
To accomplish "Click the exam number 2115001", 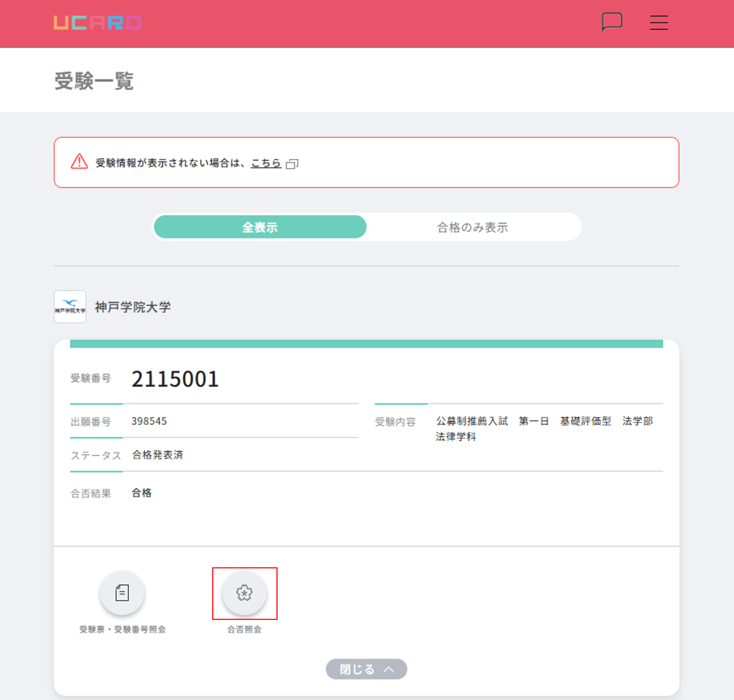I will coord(175,379).
